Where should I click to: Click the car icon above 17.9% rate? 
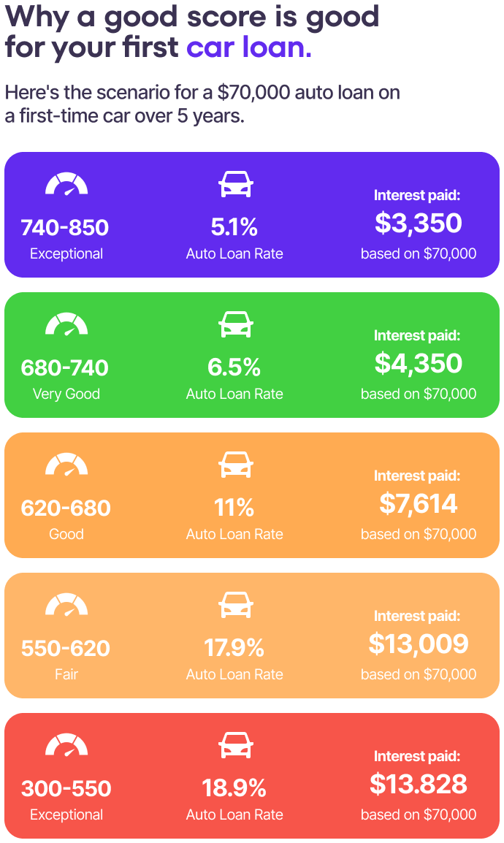pyautogui.click(x=235, y=606)
